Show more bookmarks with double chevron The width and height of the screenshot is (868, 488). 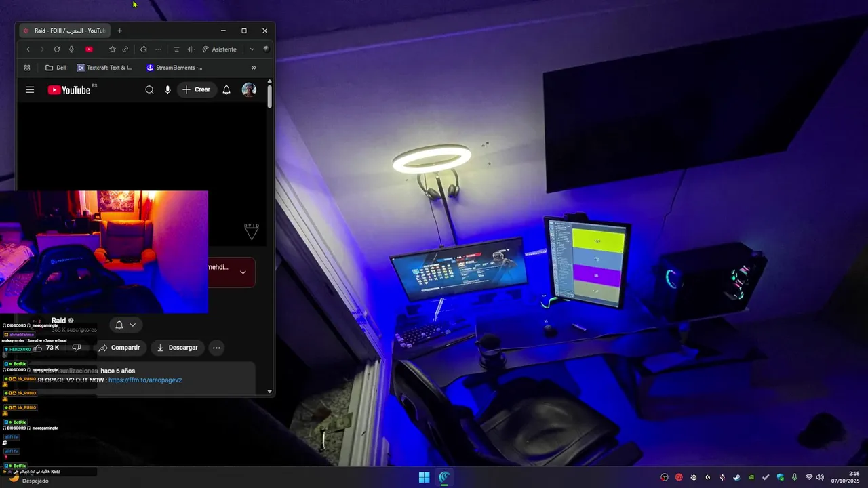pos(254,68)
